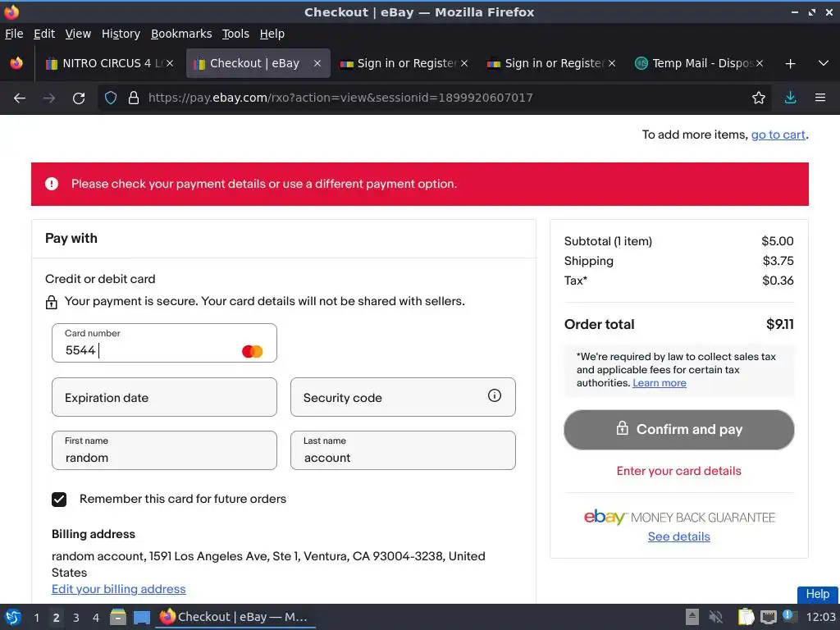This screenshot has width=840, height=630.
Task: Click the go to cart link
Action: click(x=778, y=135)
